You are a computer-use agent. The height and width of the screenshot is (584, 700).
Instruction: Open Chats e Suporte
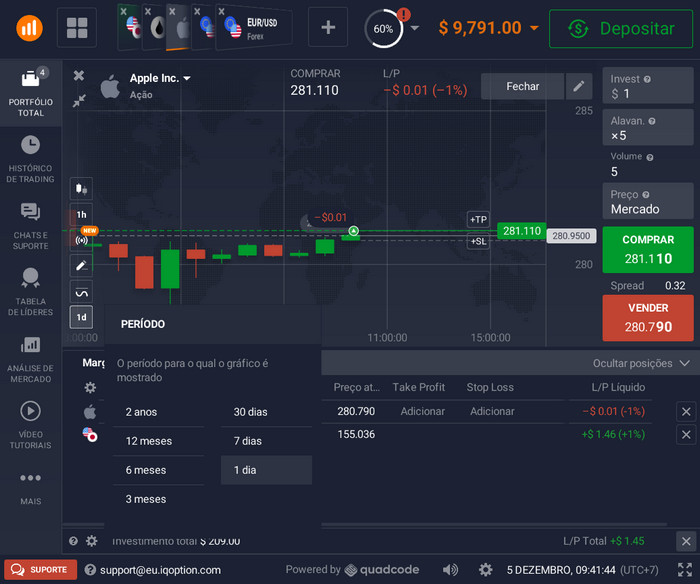[x=30, y=226]
